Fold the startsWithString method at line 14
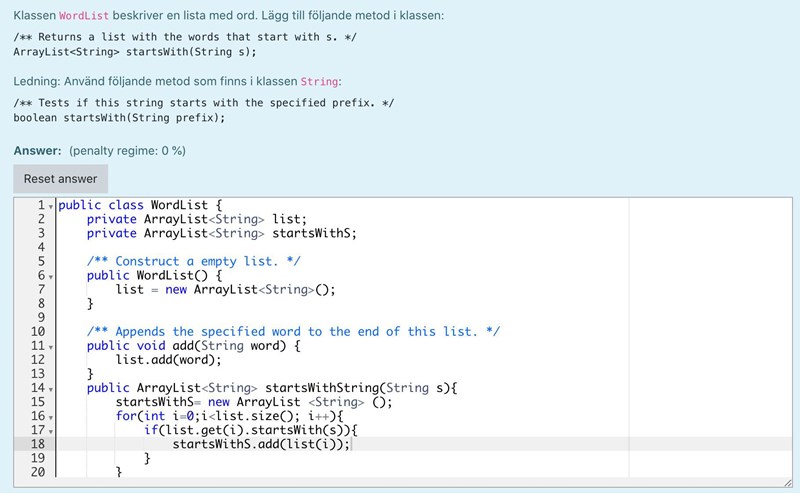The width and height of the screenshot is (800, 493). 51,388
